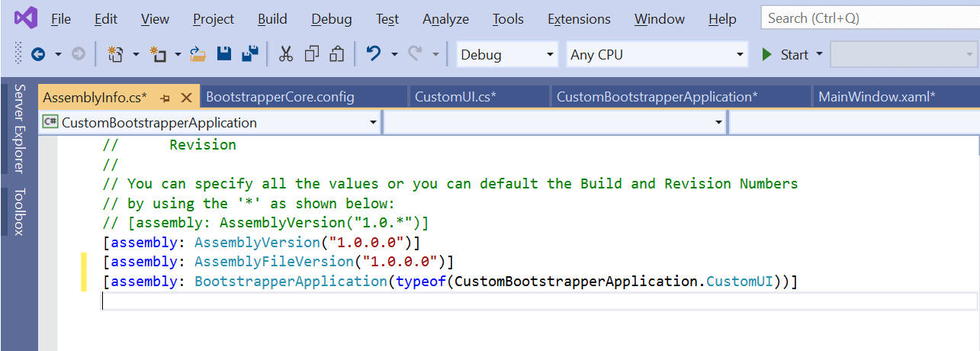
Task: Click the Cut scissors icon
Action: click(x=286, y=54)
